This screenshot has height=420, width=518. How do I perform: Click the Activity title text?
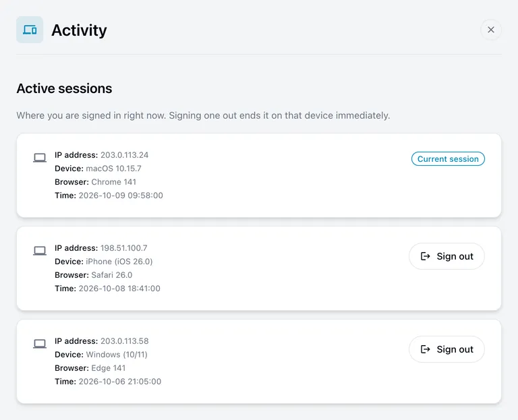(79, 30)
